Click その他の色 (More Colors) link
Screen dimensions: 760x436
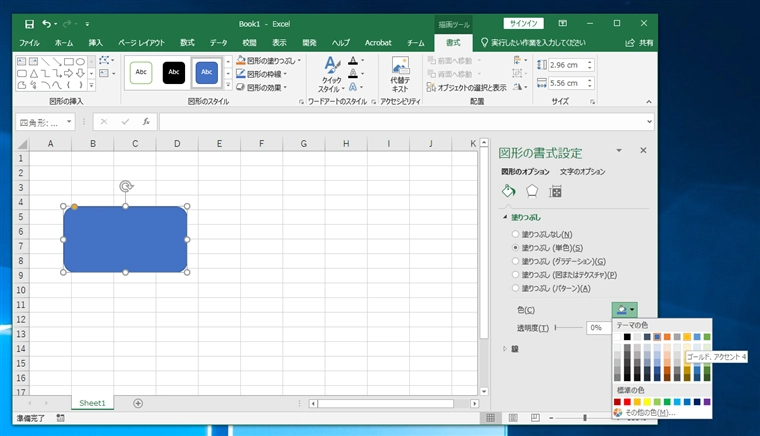coord(650,412)
